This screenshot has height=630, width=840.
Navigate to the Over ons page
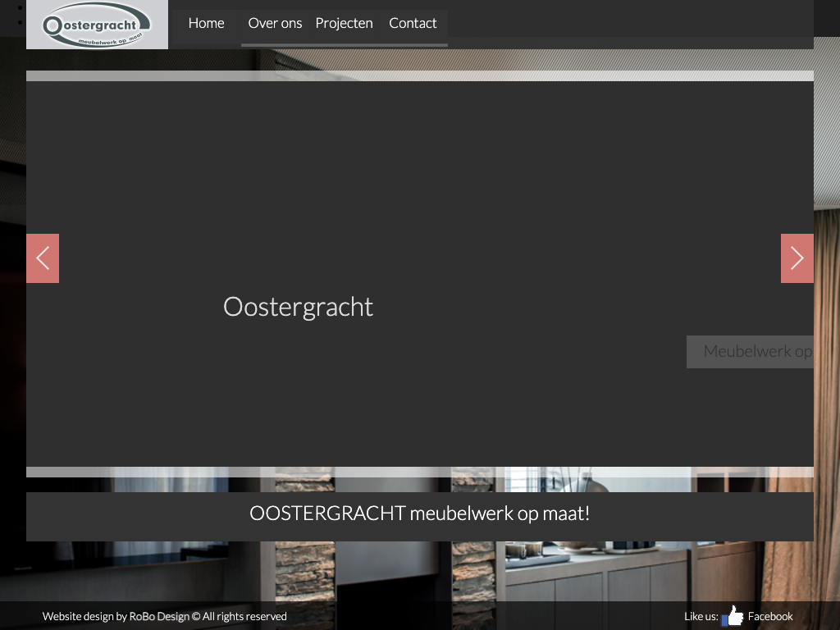[275, 23]
